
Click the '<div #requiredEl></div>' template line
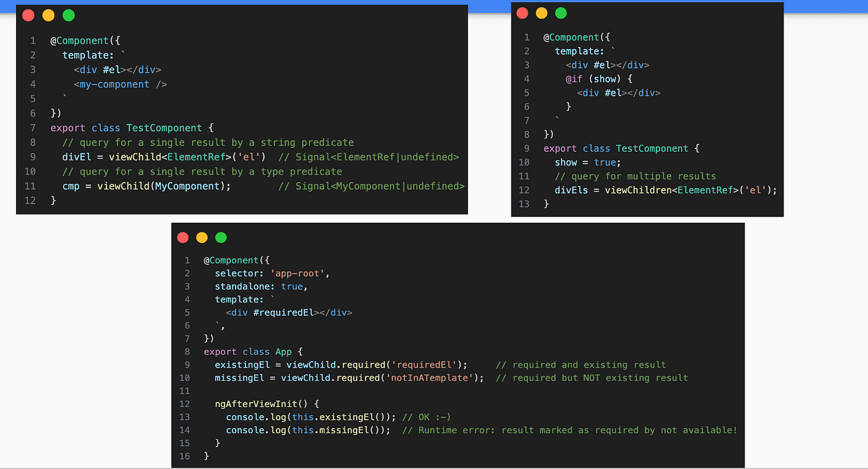tap(289, 313)
